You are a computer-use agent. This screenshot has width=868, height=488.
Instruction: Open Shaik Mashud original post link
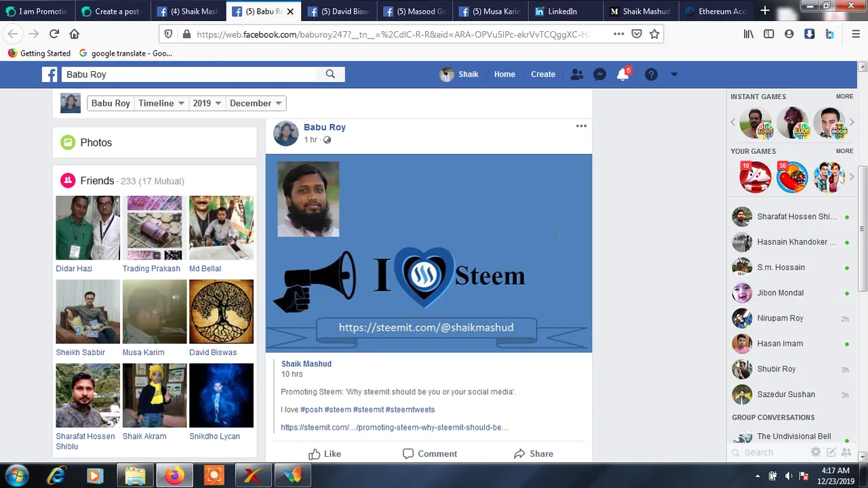point(307,364)
